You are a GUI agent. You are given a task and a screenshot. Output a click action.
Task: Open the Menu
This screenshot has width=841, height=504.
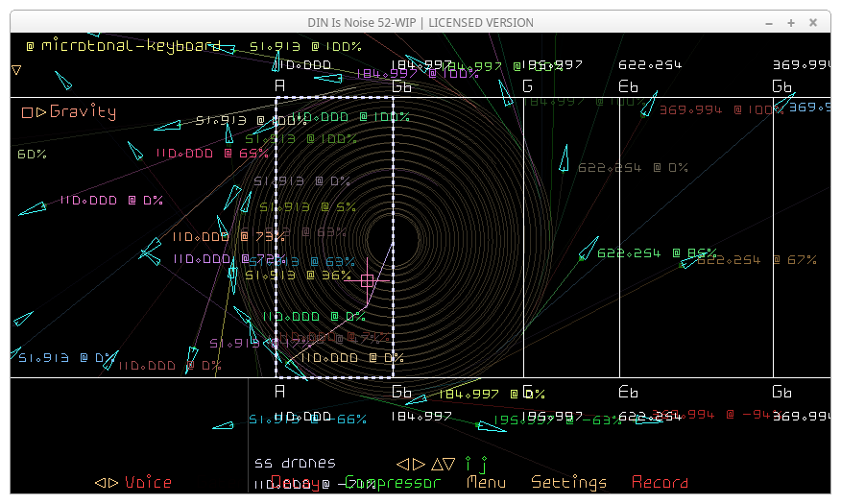click(x=486, y=483)
